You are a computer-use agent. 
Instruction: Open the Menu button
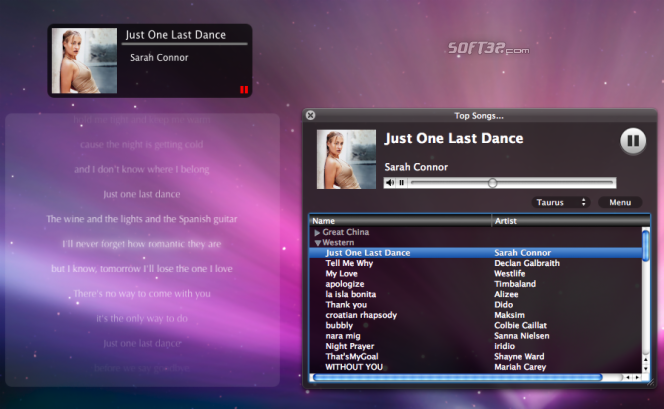tap(620, 202)
